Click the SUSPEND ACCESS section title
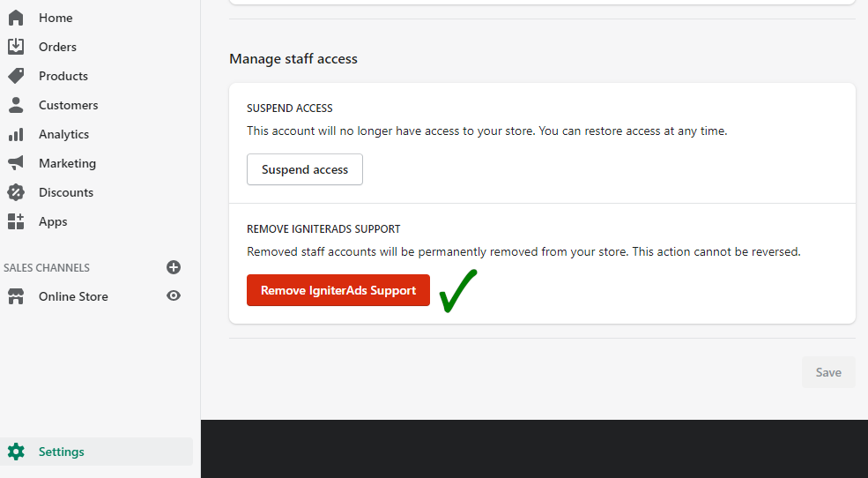 290,108
